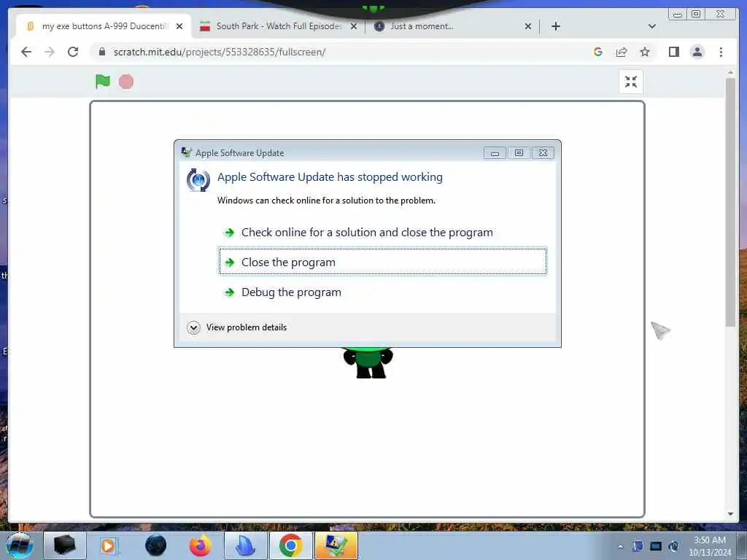This screenshot has height=560, width=747.
Task: Toggle the browser side panel
Action: (x=673, y=52)
